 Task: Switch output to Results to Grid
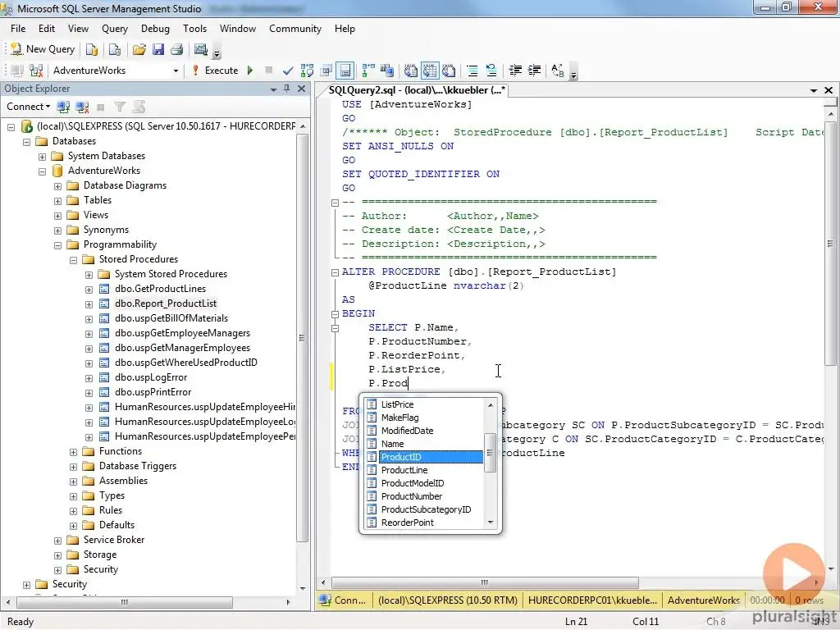coord(430,71)
